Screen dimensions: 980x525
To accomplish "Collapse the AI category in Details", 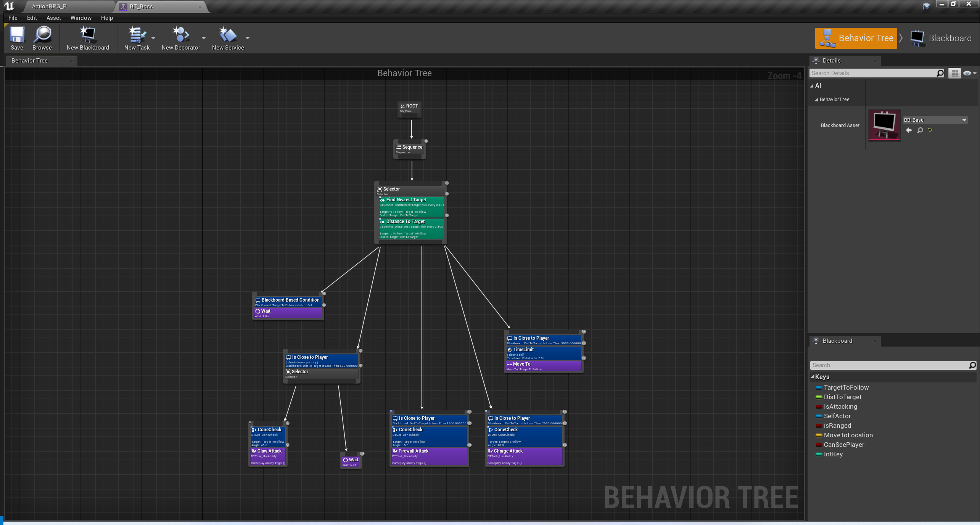I will coord(812,86).
